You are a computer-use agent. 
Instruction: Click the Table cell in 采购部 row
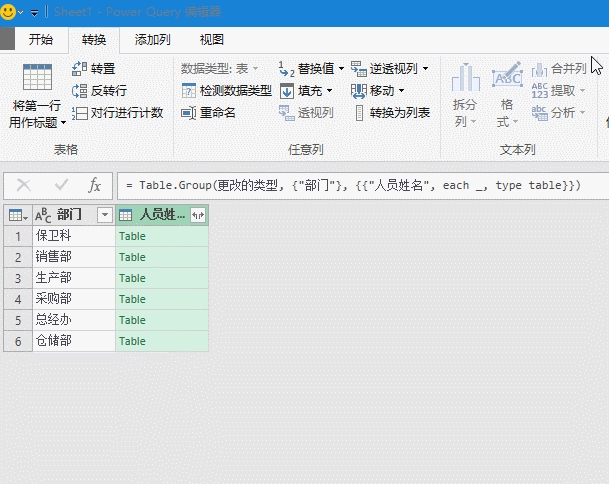click(x=162, y=299)
